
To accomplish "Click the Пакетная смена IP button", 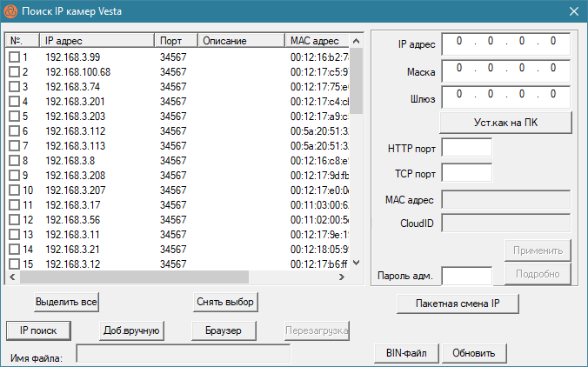I will pyautogui.click(x=458, y=304).
